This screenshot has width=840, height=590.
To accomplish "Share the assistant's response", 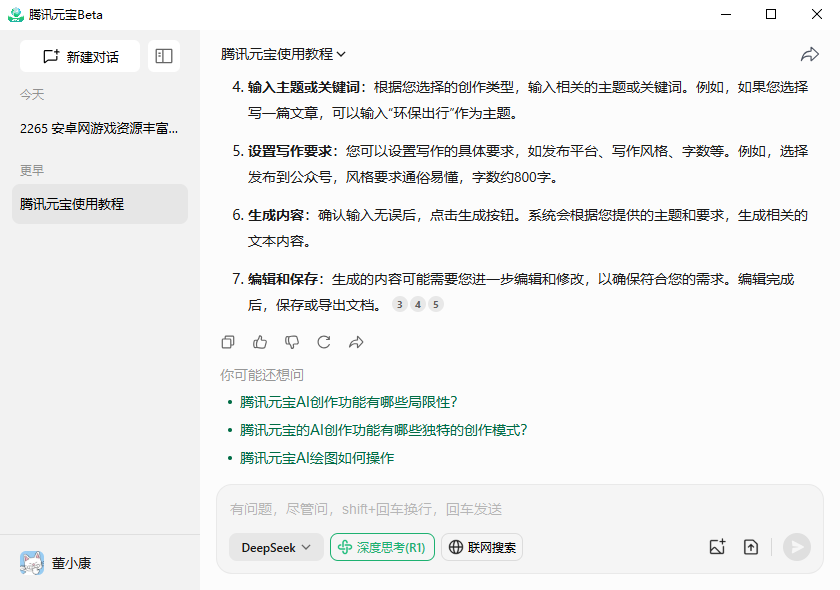I will tap(356, 342).
